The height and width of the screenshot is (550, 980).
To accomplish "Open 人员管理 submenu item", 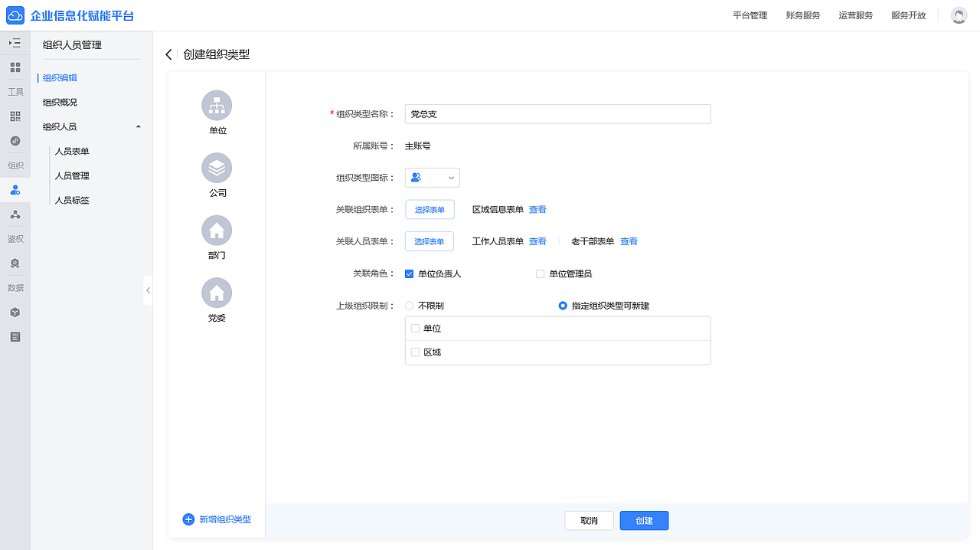I will [x=72, y=175].
